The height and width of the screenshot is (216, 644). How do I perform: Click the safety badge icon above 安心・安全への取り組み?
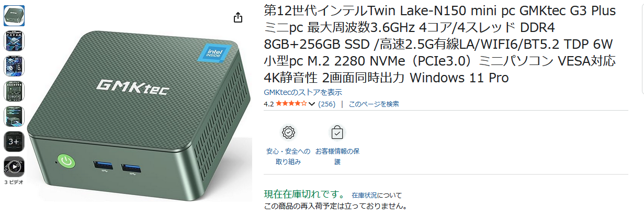tap(288, 133)
